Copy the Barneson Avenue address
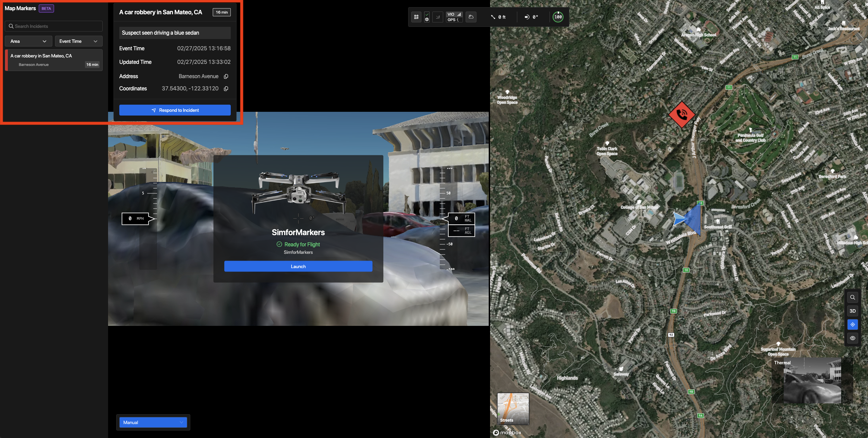Screen dimensions: 868x438 [226, 76]
